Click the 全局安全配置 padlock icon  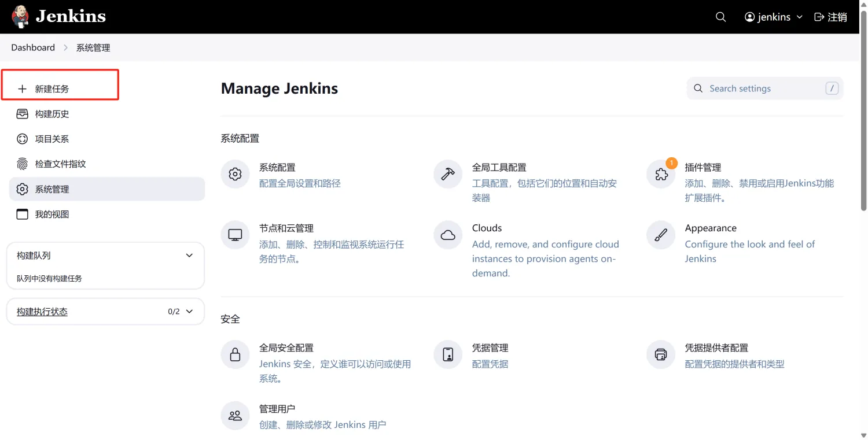click(x=235, y=355)
